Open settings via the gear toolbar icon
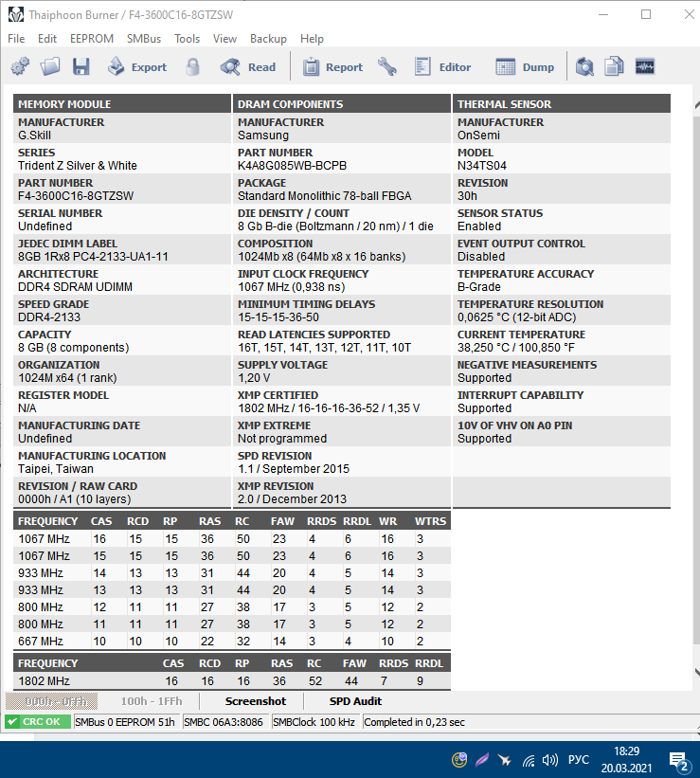 point(20,66)
